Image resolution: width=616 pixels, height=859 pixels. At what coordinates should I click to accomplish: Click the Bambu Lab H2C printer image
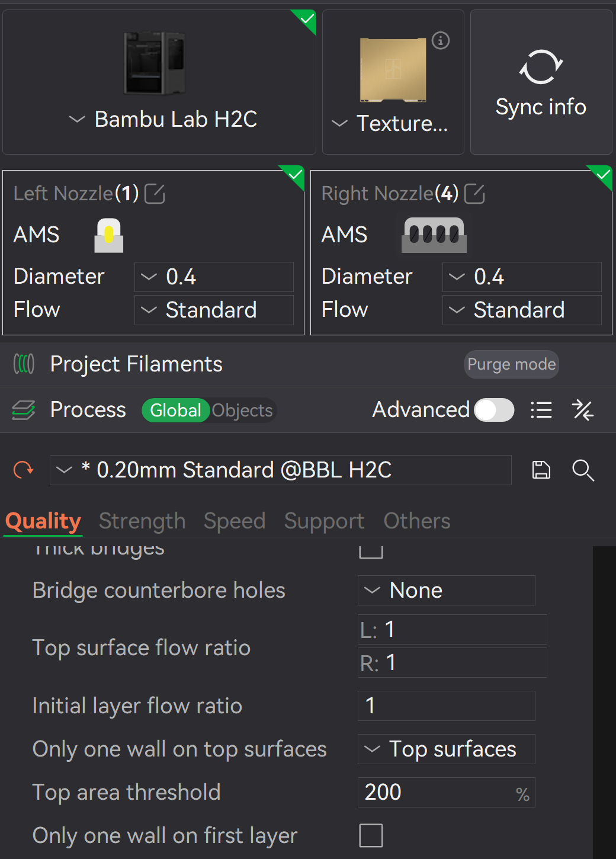[x=155, y=62]
